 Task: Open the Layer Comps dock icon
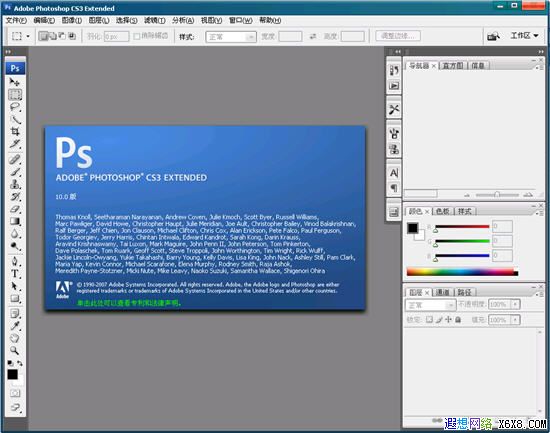click(394, 212)
